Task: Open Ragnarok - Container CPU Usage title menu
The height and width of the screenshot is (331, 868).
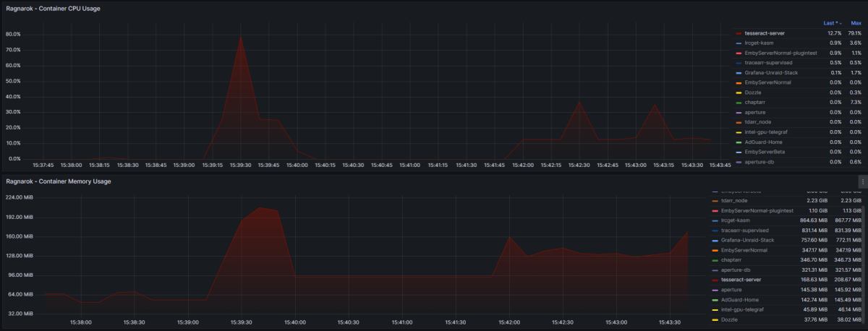Action: click(53, 9)
